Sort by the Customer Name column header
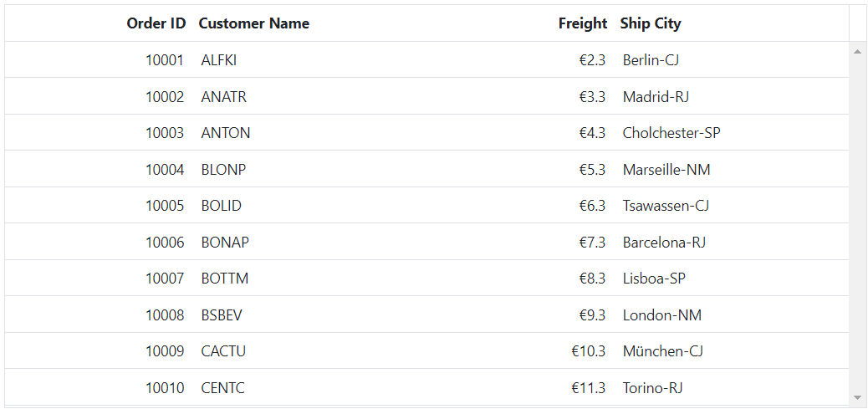Viewport: 868px width, 409px height. pos(254,23)
